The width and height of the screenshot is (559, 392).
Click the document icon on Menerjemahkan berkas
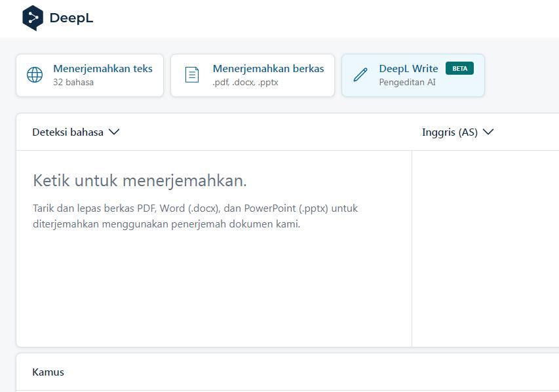pos(192,75)
